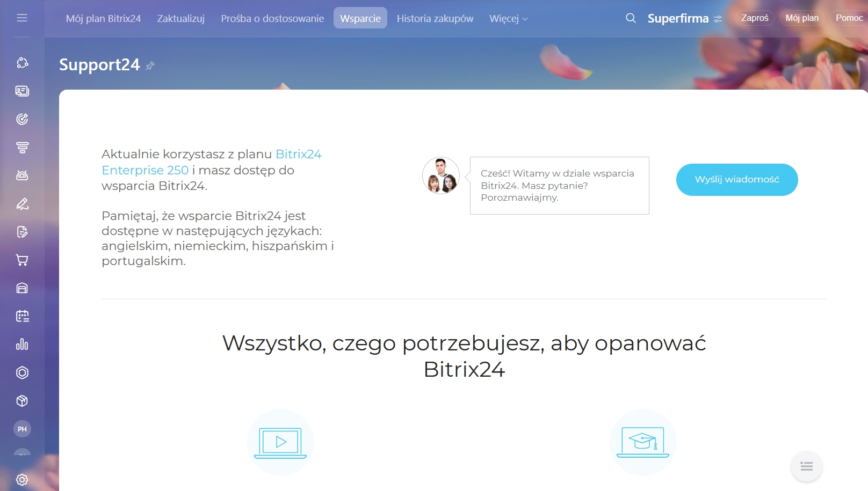Image resolution: width=868 pixels, height=491 pixels.
Task: Open the hamburger menu in the sidebar
Action: [22, 18]
